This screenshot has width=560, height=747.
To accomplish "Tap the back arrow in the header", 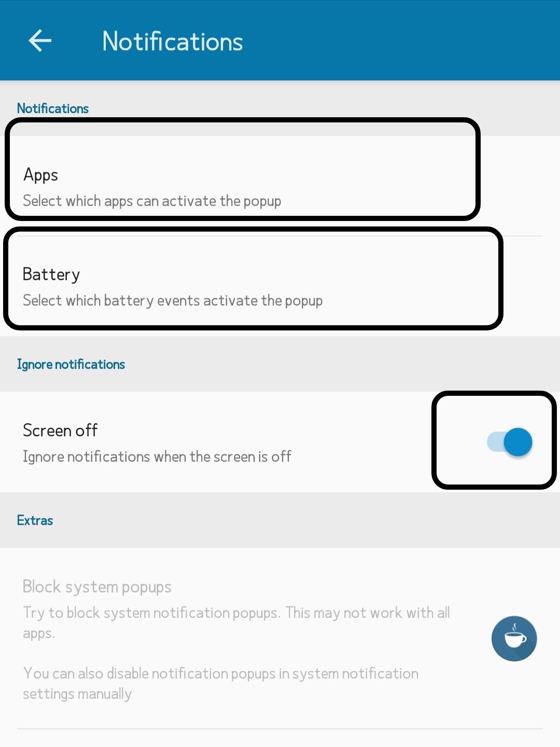I will click(x=40, y=41).
